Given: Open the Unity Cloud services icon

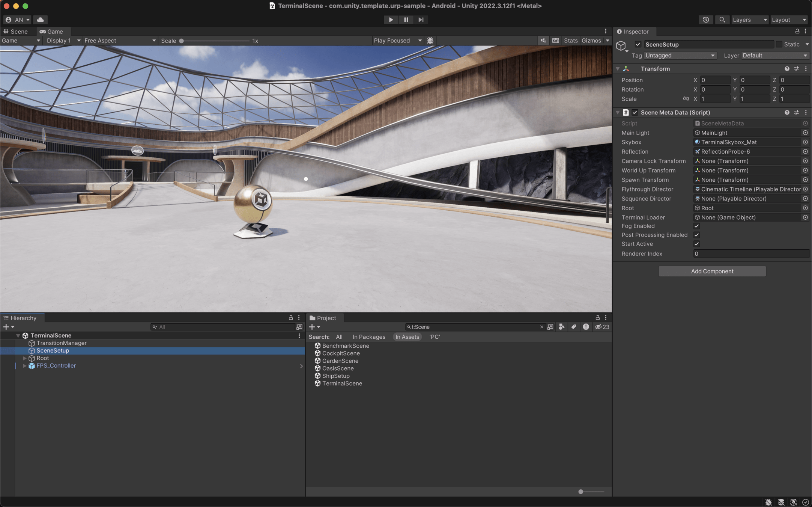Looking at the screenshot, I should 40,20.
